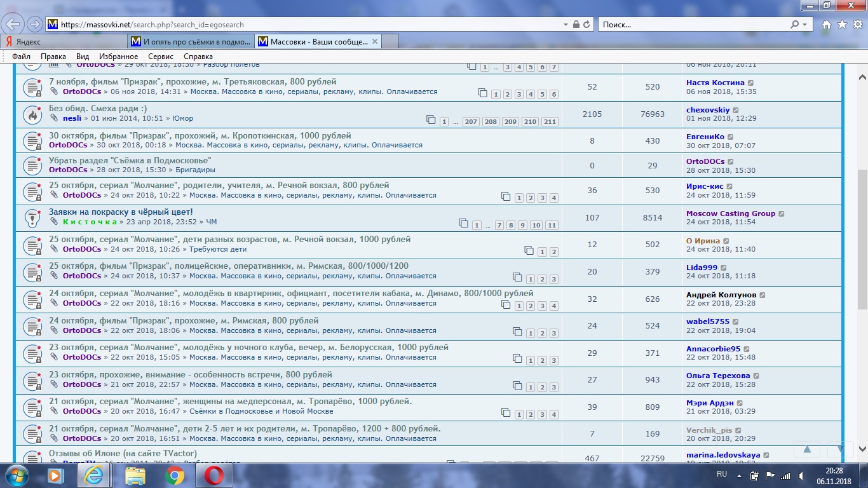
Task: Click the Home icon in the browser toolbar
Action: (826, 25)
